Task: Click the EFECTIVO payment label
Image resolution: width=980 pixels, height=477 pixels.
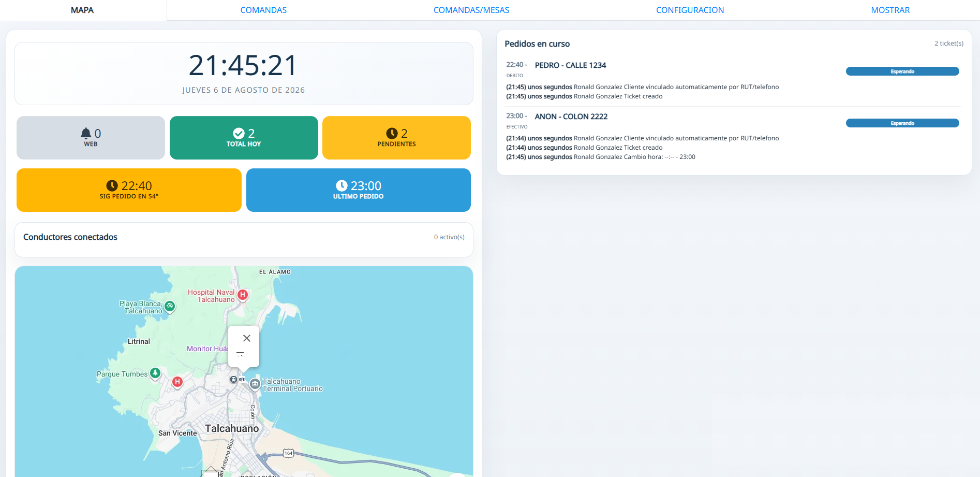Action: click(517, 127)
